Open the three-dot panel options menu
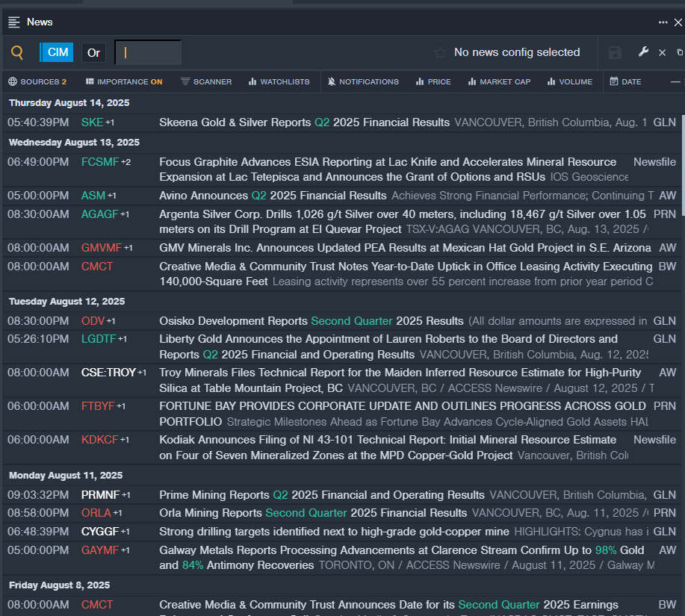The image size is (685, 616). click(663, 22)
